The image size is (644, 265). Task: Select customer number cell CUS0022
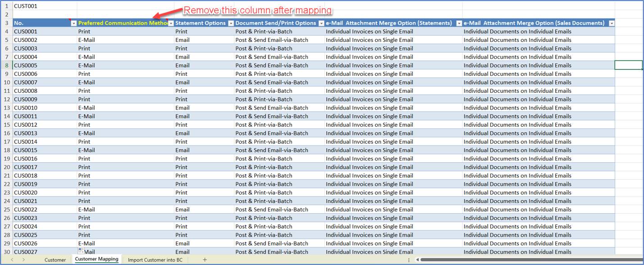[45, 210]
